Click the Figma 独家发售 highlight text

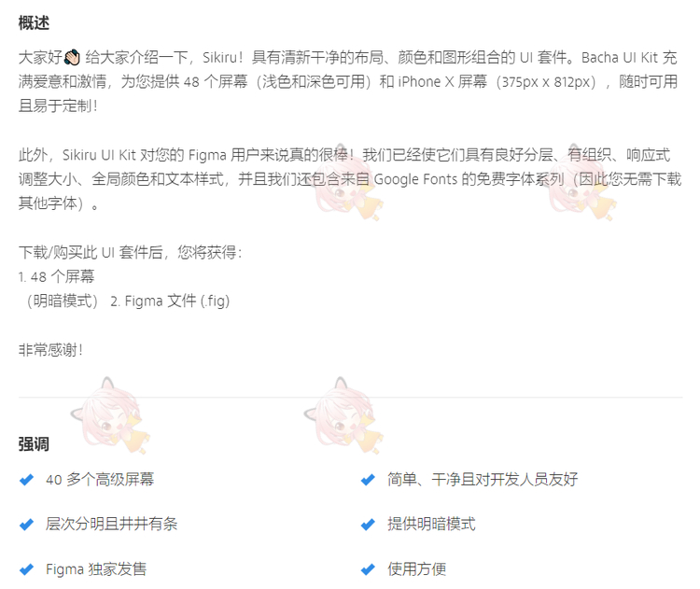click(96, 569)
